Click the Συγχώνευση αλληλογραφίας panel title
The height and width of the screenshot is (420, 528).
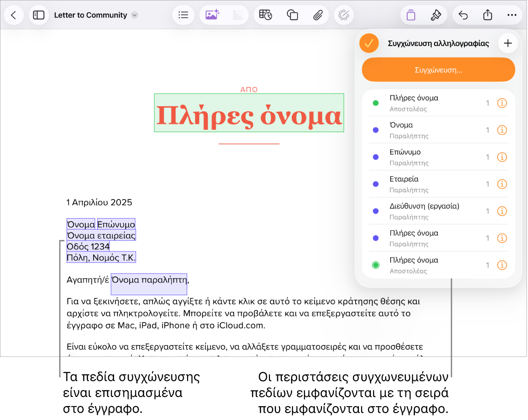click(x=439, y=43)
